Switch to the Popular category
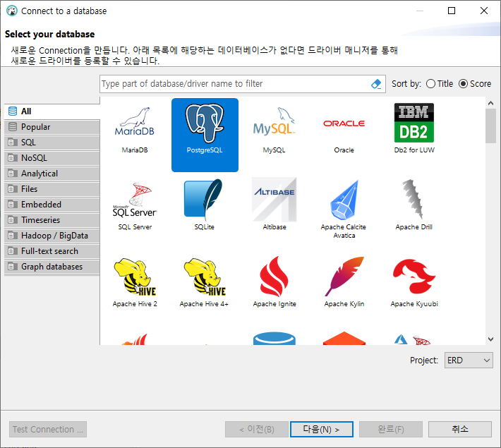 tap(52, 127)
